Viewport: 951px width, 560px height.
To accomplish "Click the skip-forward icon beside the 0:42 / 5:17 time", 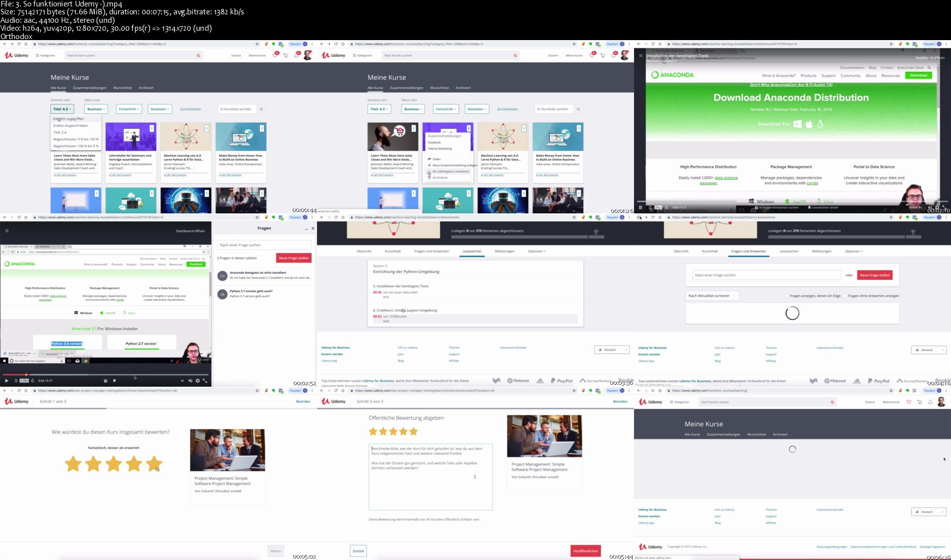I will 33,381.
